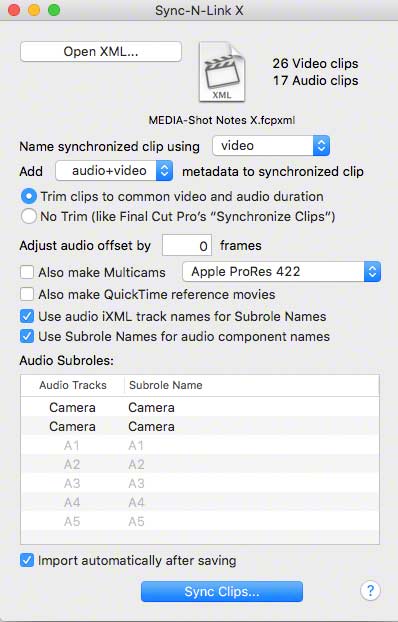
Task: Minimize the window with yellow button
Action: (34, 10)
